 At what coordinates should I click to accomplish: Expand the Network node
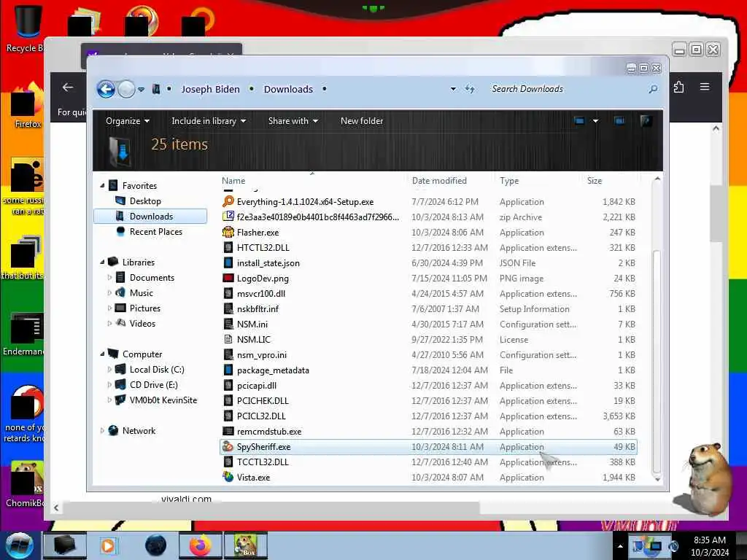pyautogui.click(x=102, y=430)
